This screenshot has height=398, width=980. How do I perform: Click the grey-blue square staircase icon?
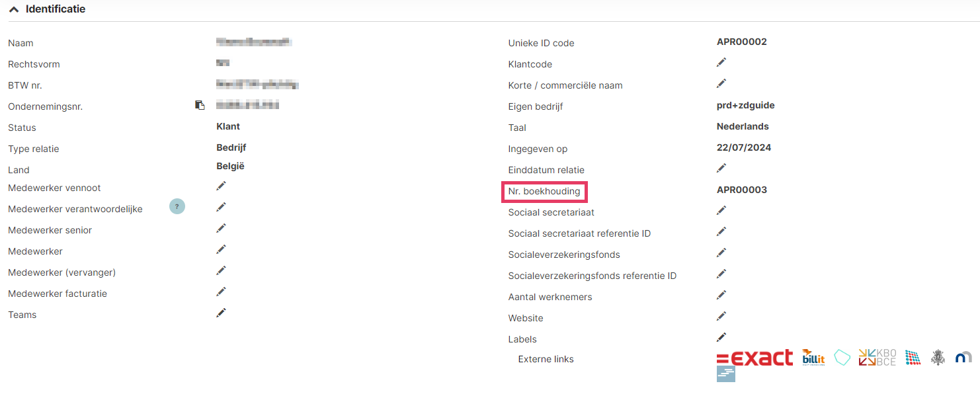[725, 374]
